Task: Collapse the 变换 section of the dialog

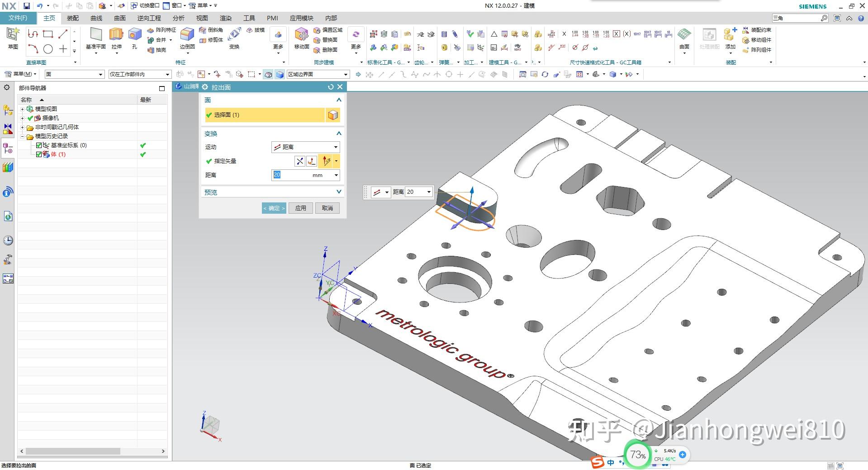Action: (x=339, y=134)
